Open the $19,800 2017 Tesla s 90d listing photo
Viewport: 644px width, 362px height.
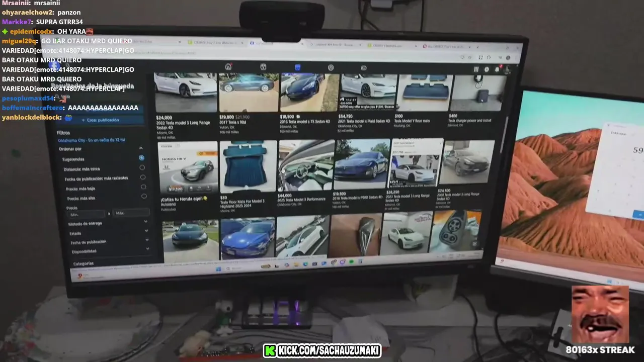(x=248, y=92)
